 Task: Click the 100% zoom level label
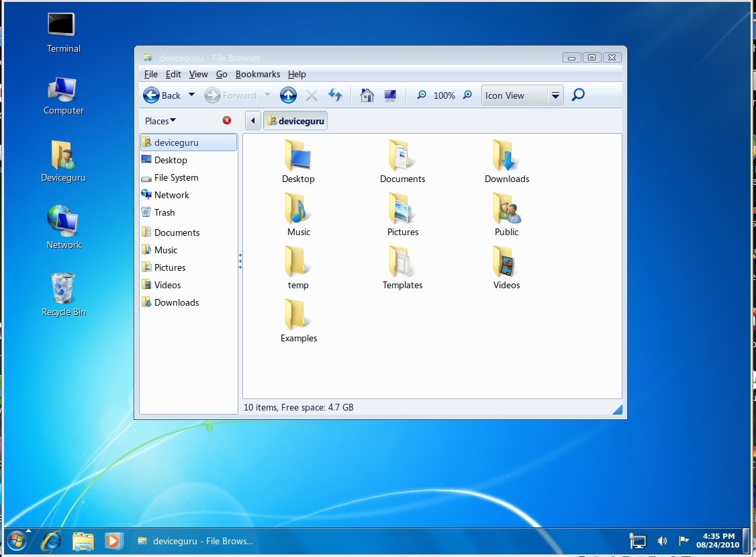click(444, 95)
